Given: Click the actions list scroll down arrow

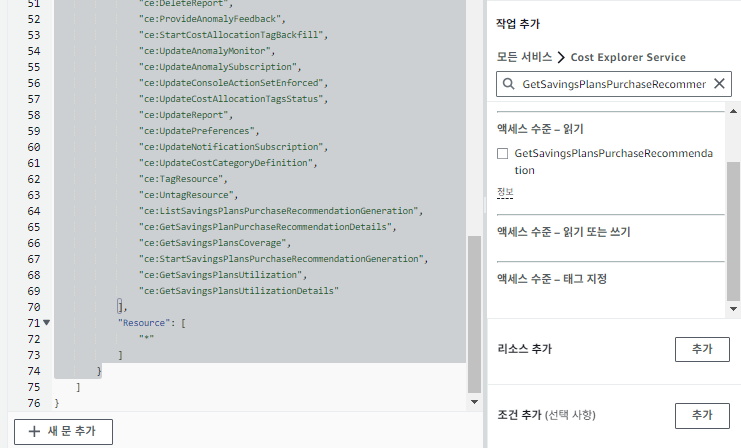Looking at the screenshot, I should pyautogui.click(x=733, y=309).
